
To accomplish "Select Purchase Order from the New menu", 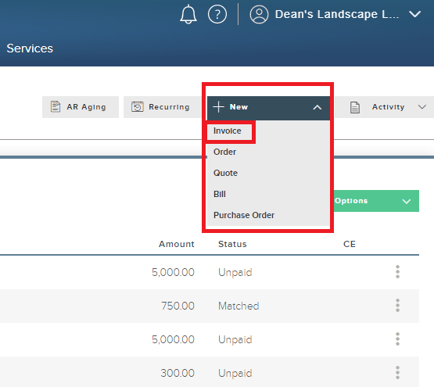I will (244, 215).
